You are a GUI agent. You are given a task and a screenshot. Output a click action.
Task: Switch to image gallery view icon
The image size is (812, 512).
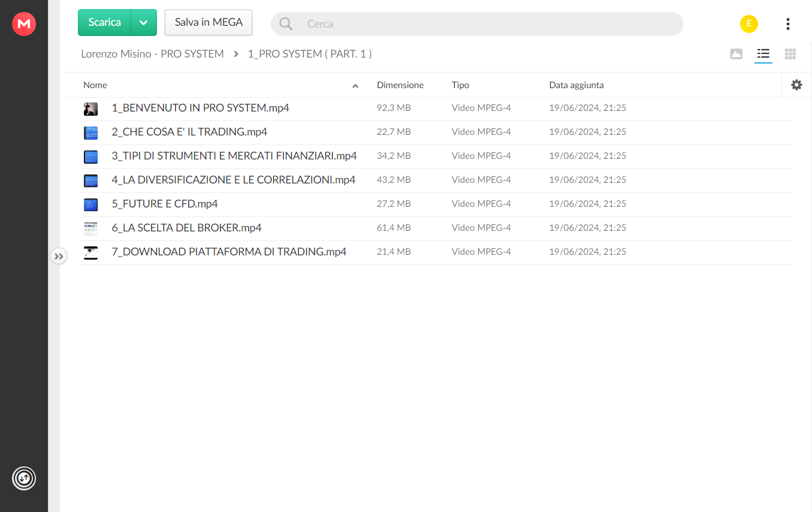[736, 54]
